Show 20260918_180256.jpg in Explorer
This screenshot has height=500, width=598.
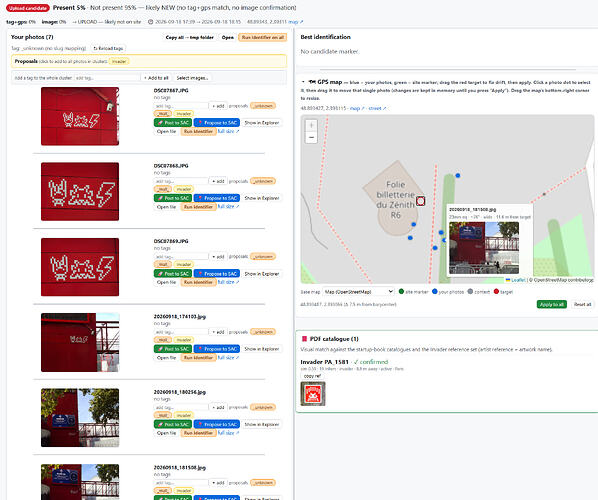click(262, 424)
